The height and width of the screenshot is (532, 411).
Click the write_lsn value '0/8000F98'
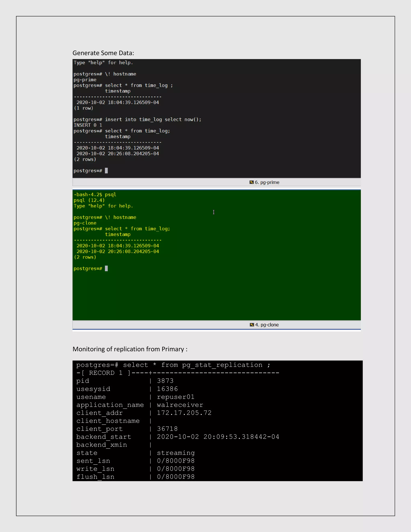(176, 469)
